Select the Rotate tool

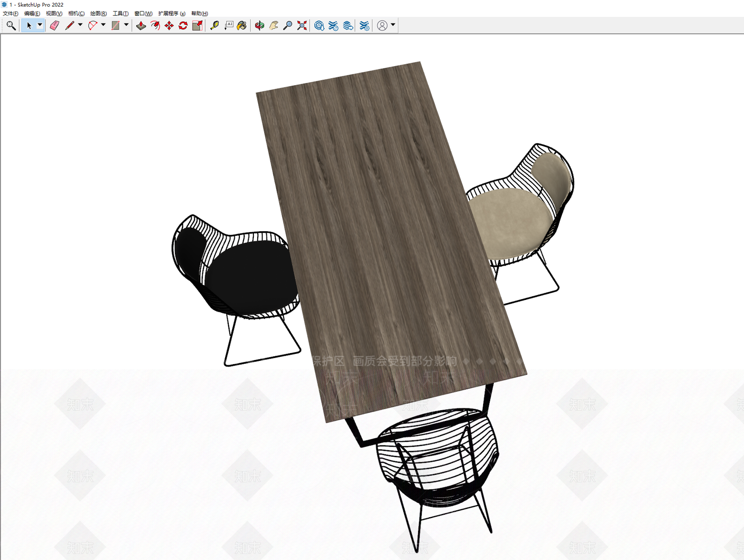(183, 26)
